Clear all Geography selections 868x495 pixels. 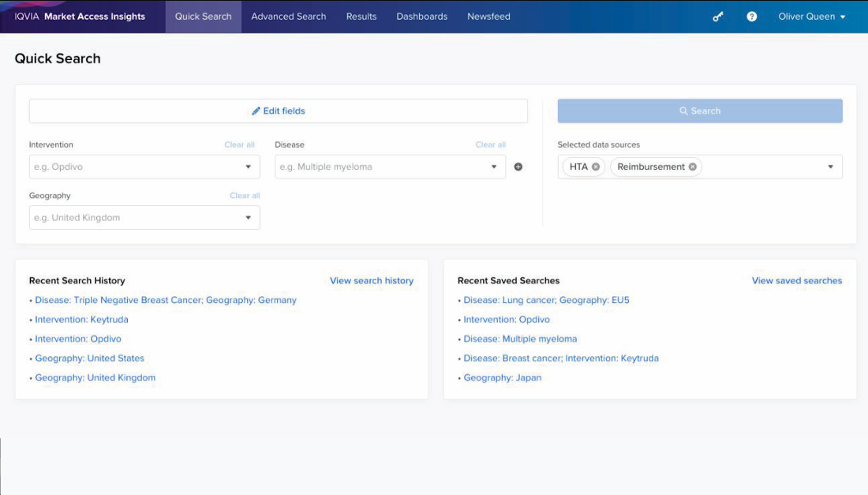pyautogui.click(x=245, y=196)
